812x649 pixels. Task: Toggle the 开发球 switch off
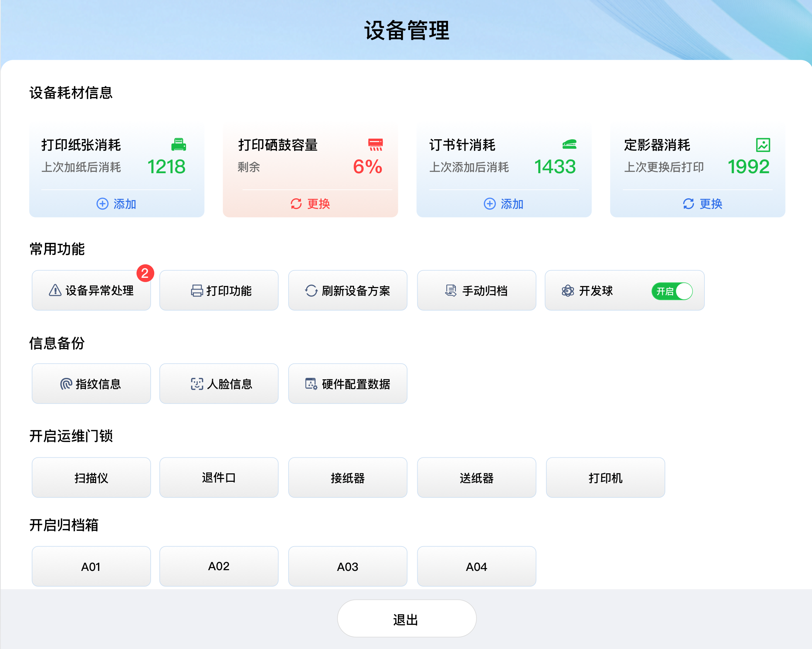(x=672, y=291)
